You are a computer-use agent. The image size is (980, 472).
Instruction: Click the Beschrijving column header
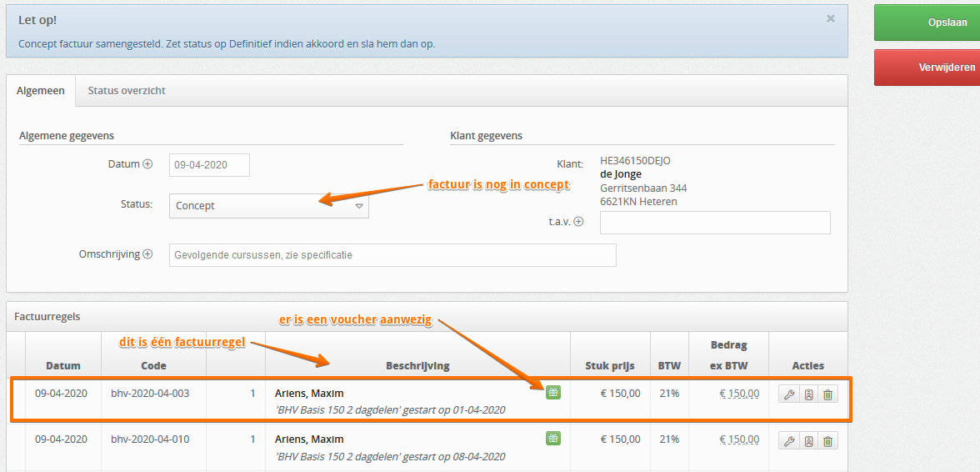point(417,366)
